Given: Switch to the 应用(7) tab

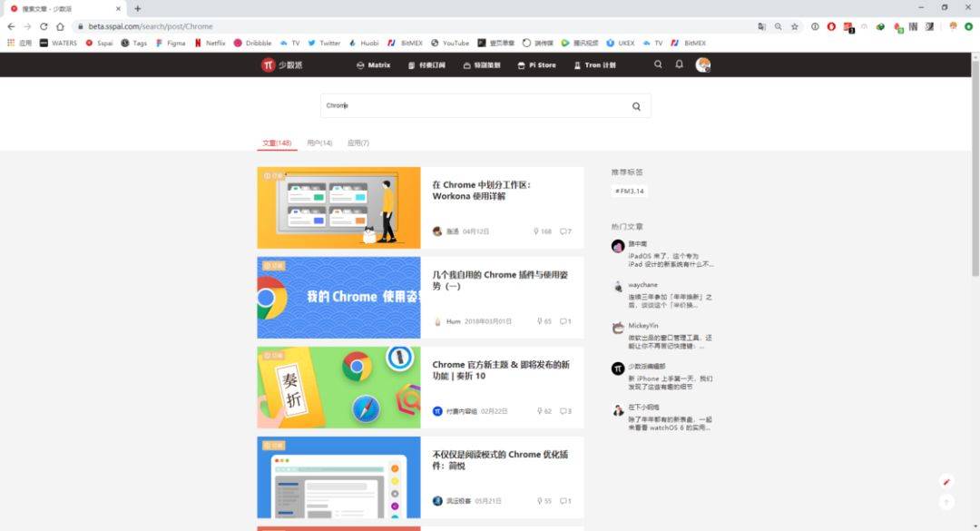Looking at the screenshot, I should click(x=358, y=143).
